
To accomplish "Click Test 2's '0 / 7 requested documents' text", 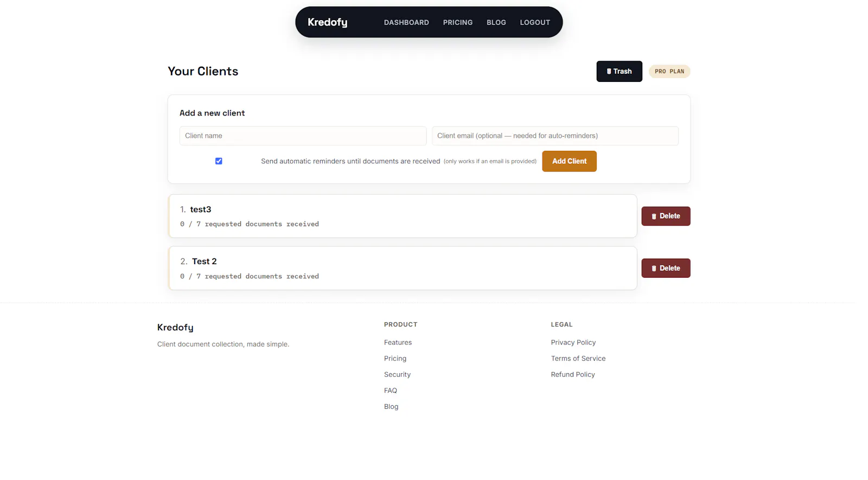I will click(x=250, y=276).
